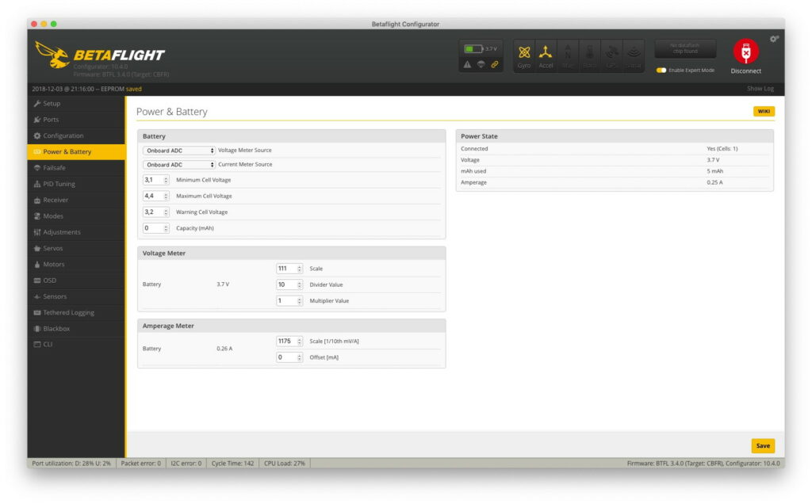
Task: Click the failsafe parachute status icon
Action: pos(481,64)
